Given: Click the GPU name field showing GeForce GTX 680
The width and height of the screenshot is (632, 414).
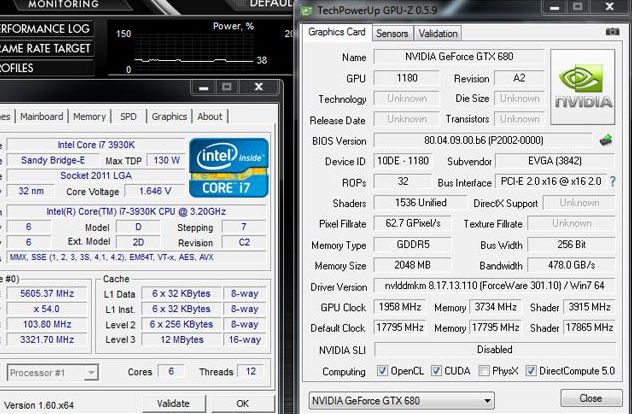Looking at the screenshot, I should 459,56.
